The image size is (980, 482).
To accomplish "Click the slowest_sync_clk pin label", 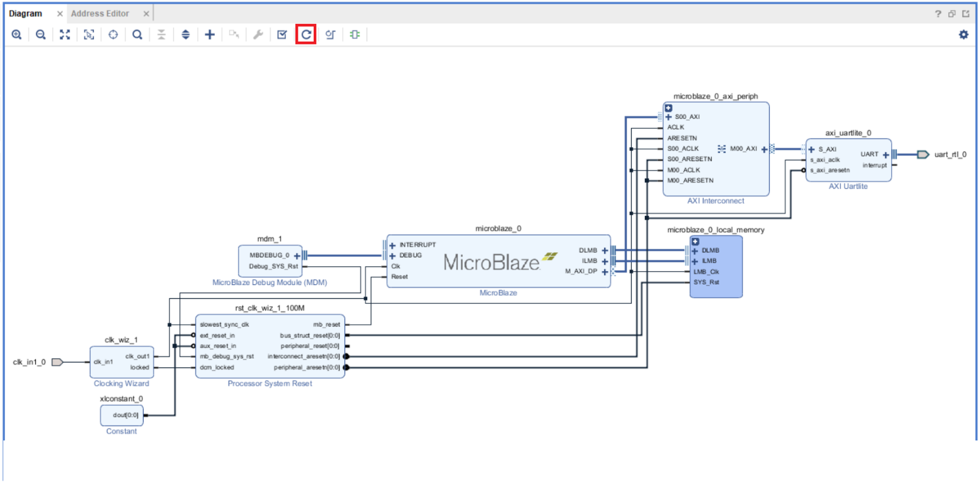I will click(225, 324).
